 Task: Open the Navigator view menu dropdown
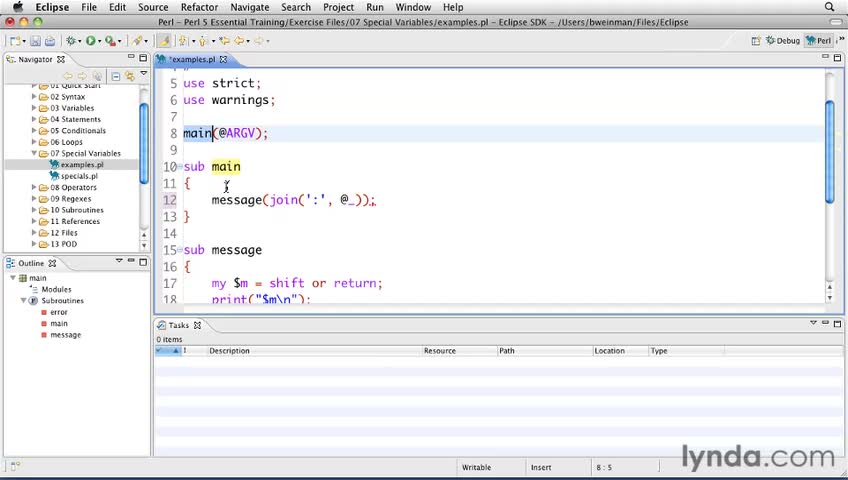(x=144, y=73)
